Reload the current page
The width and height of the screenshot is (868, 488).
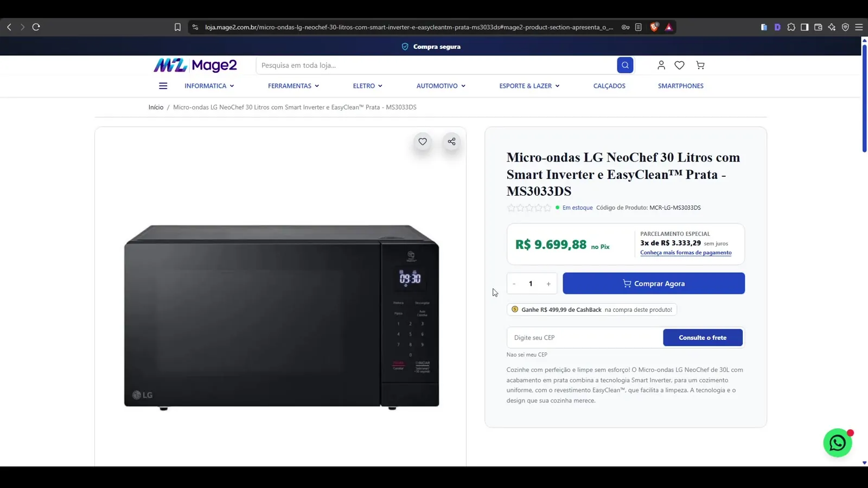[x=36, y=27]
